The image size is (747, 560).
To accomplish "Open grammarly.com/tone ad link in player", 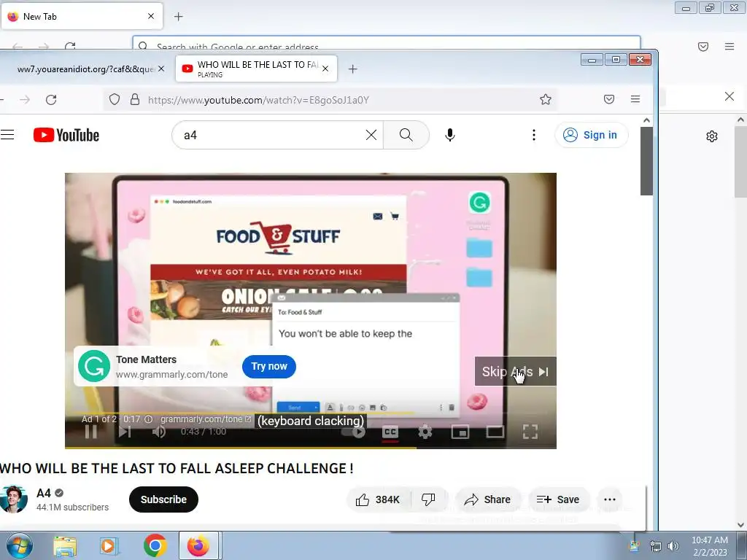I will click(205, 419).
